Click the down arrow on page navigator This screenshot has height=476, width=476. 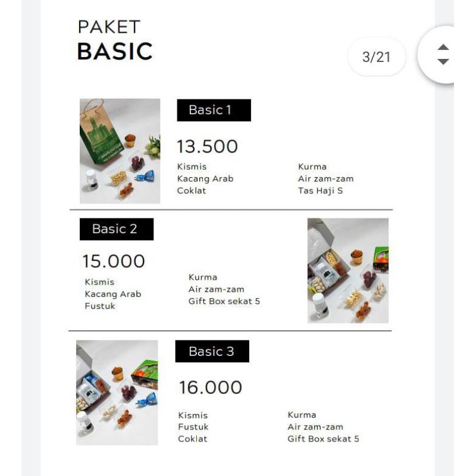click(x=443, y=61)
